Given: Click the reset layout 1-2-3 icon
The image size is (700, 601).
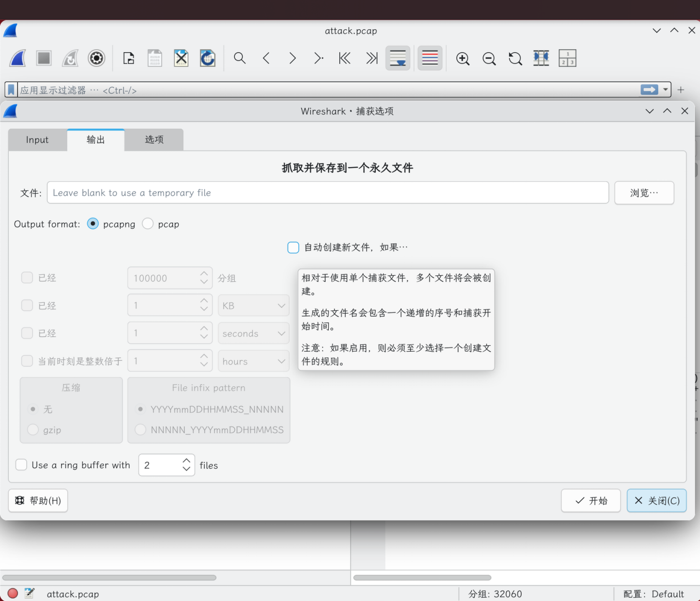Looking at the screenshot, I should (x=568, y=58).
